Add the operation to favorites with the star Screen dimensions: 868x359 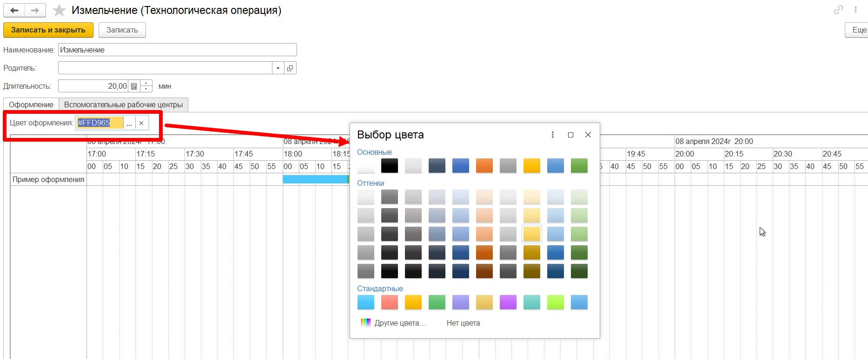click(x=59, y=10)
